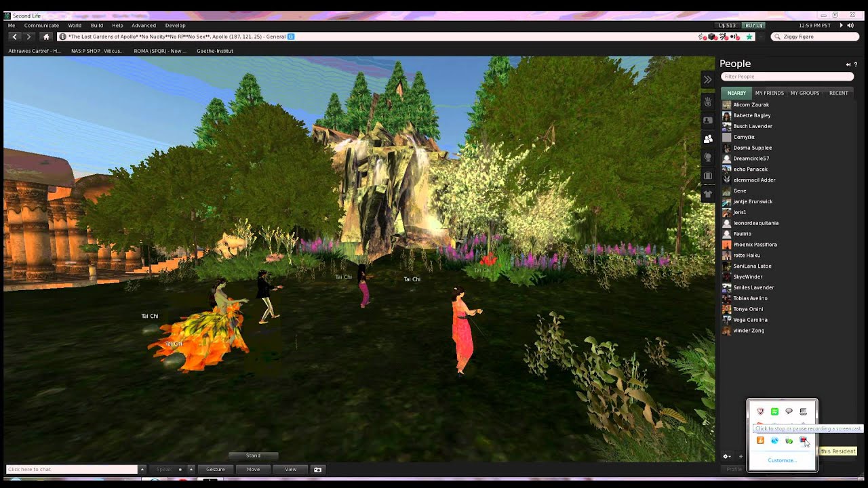Image resolution: width=868 pixels, height=488 pixels.
Task: Expand the chat history arrow
Action: [142, 469]
